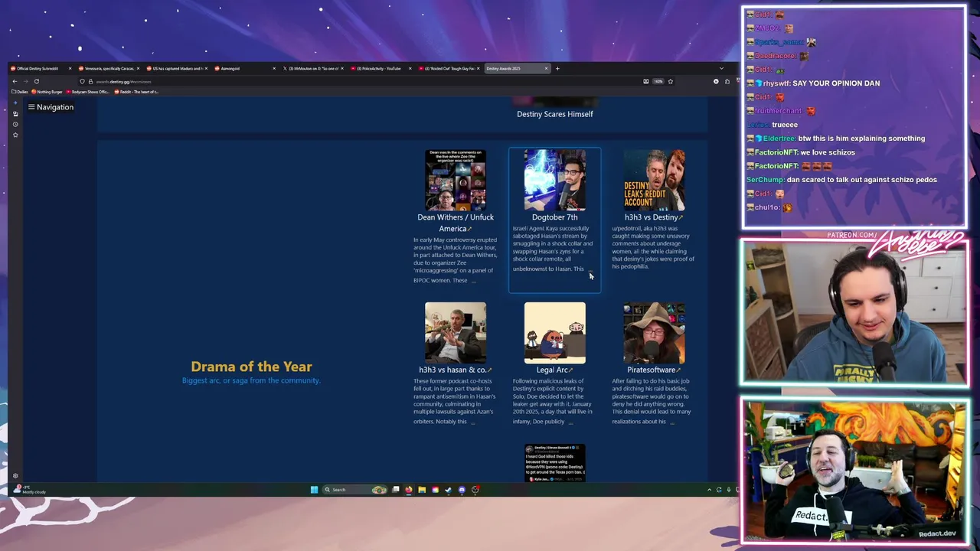This screenshot has height=551, width=980.
Task: Open browser sidebar history clock icon
Action: (15, 124)
